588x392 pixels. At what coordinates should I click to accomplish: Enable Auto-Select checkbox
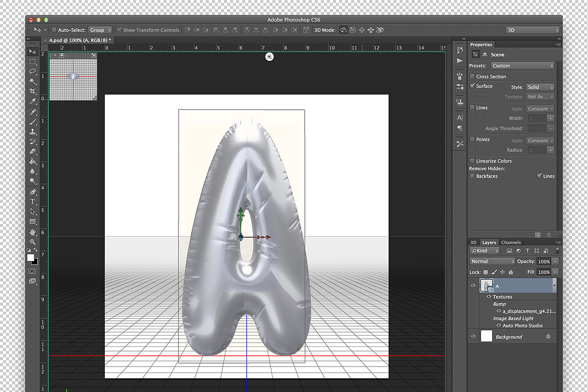click(54, 30)
